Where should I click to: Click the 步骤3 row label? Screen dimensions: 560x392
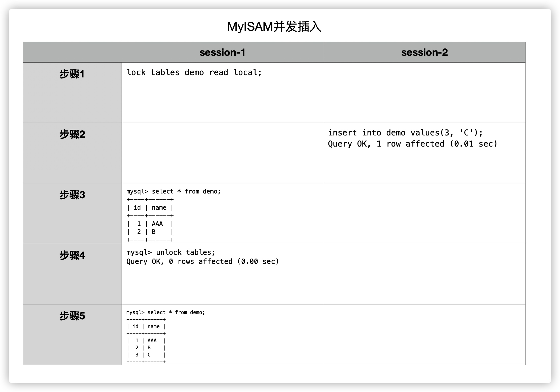[72, 195]
